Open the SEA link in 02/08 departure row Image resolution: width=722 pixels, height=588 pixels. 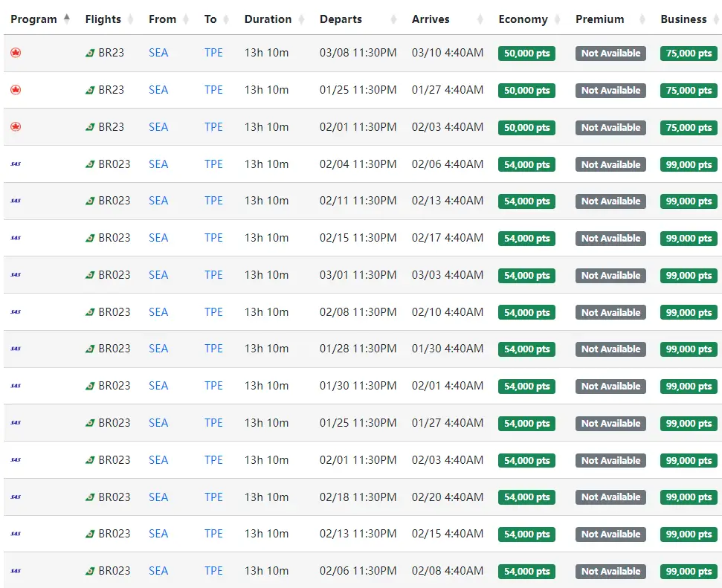[158, 312]
